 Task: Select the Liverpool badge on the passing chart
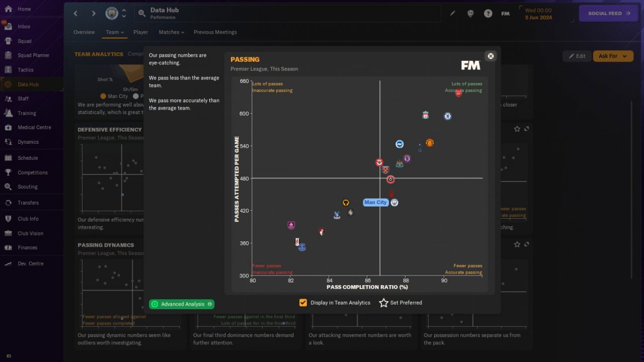click(426, 116)
